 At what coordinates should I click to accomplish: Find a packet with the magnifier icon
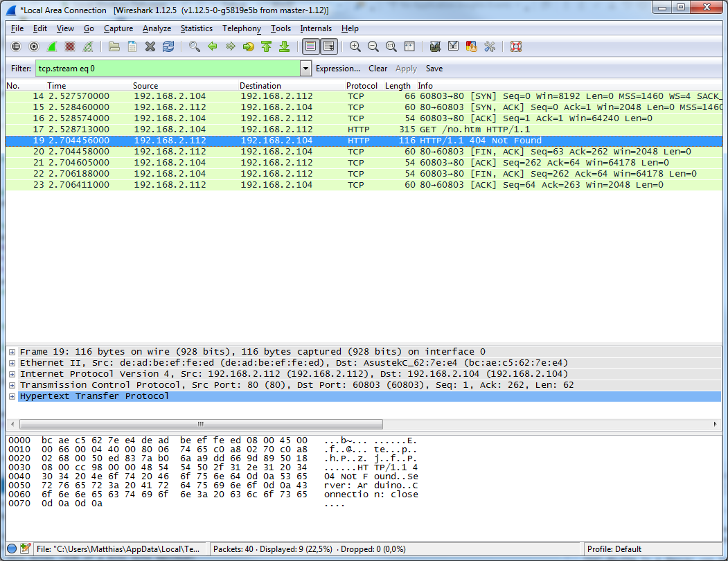(195, 46)
